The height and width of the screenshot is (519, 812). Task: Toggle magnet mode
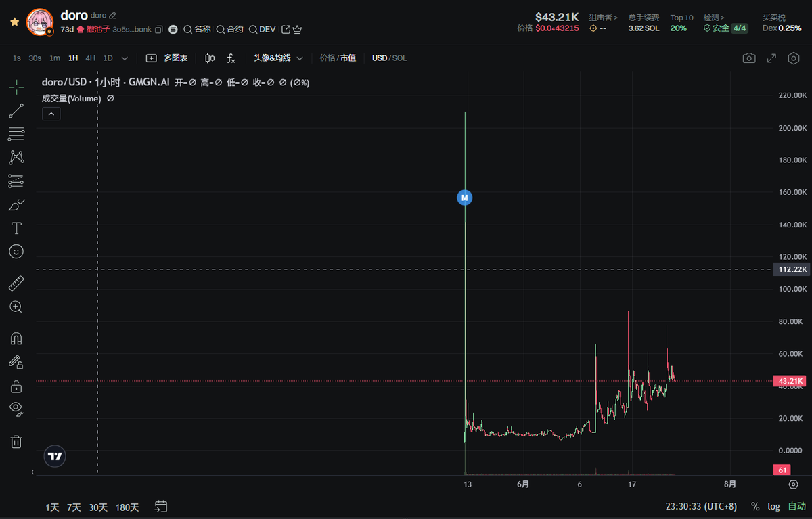(16, 338)
